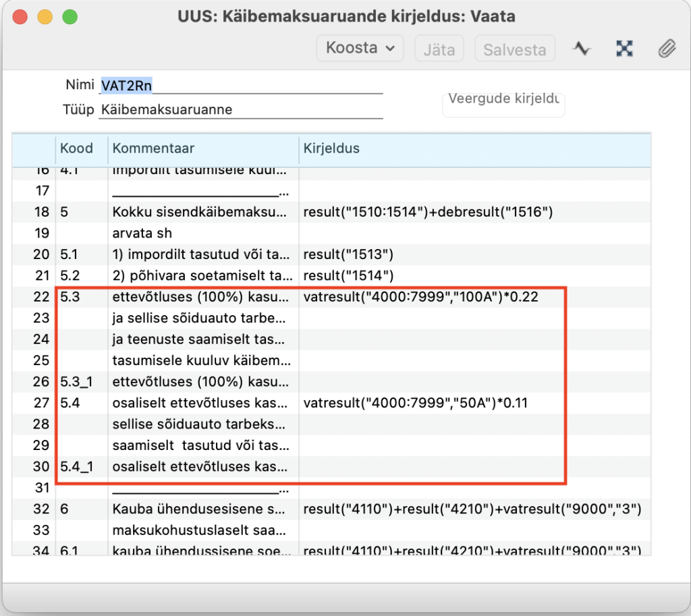The image size is (691, 616).
Task: Click the Kirjeldus column header
Action: [x=332, y=148]
